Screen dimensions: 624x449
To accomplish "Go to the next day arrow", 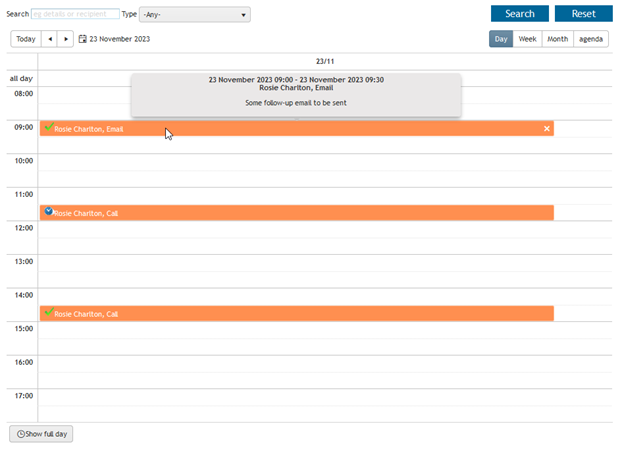I will point(66,39).
